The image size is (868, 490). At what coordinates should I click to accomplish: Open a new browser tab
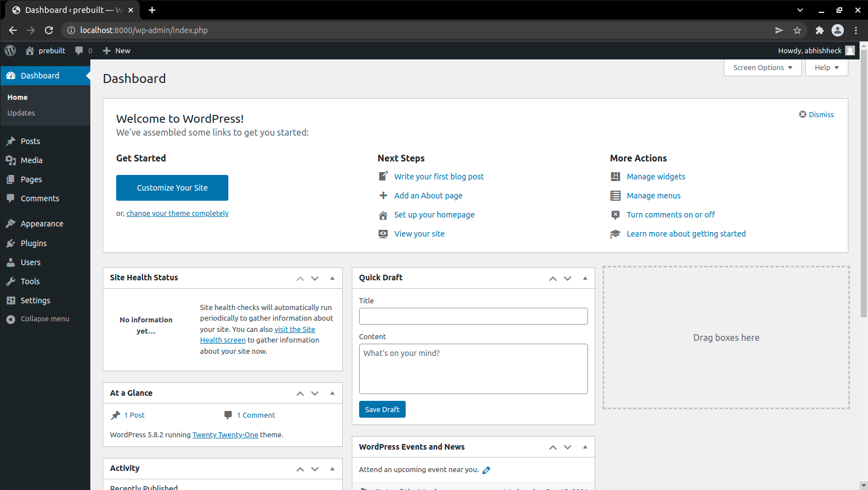coord(152,10)
